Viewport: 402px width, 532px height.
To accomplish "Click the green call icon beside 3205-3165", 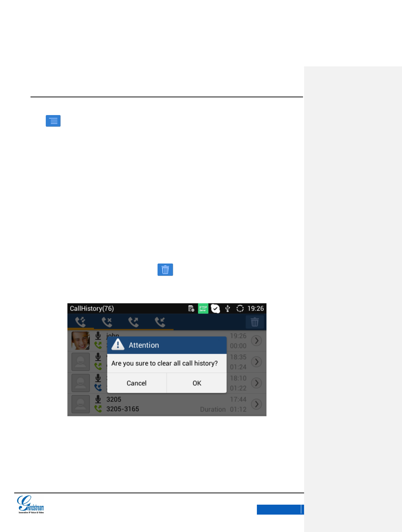I will [x=98, y=409].
